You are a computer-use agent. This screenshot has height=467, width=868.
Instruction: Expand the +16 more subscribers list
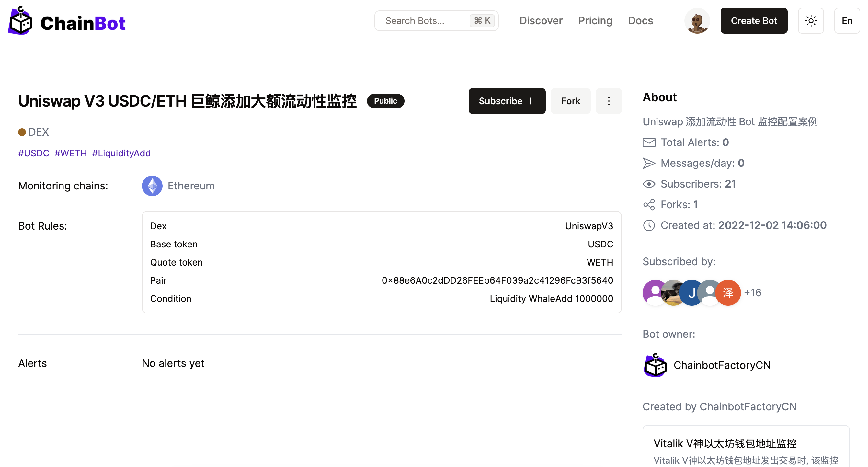pyautogui.click(x=752, y=292)
